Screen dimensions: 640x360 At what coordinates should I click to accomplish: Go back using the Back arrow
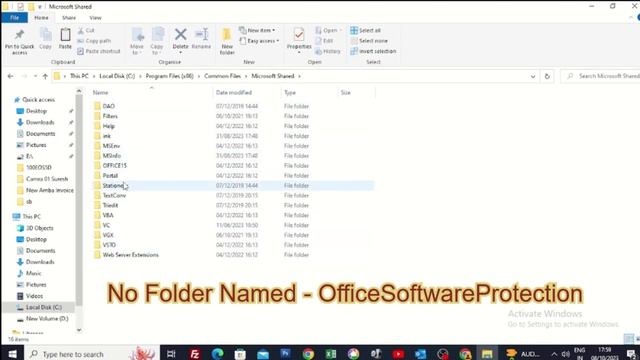[11, 76]
